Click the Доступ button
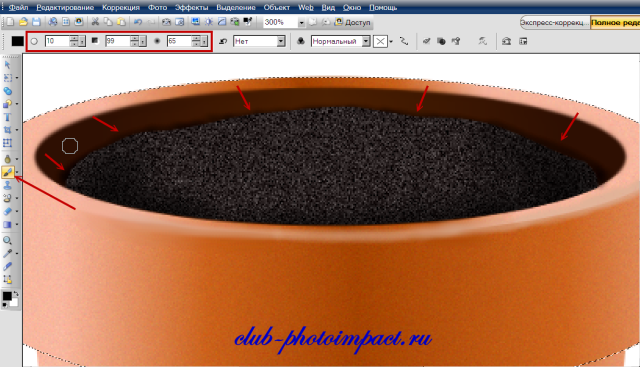This screenshot has height=367, width=640. 353,22
